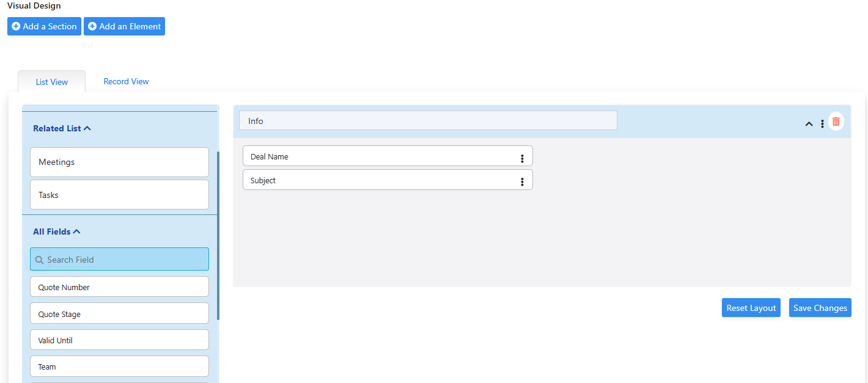Collapse the All Fields panel
Screen dimensions: 868x383
(76, 232)
